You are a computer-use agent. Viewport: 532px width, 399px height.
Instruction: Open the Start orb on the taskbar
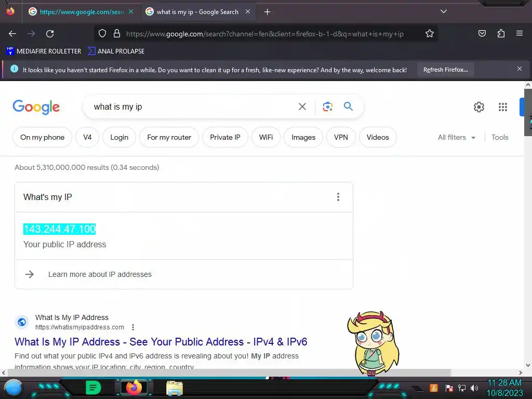pos(13,388)
